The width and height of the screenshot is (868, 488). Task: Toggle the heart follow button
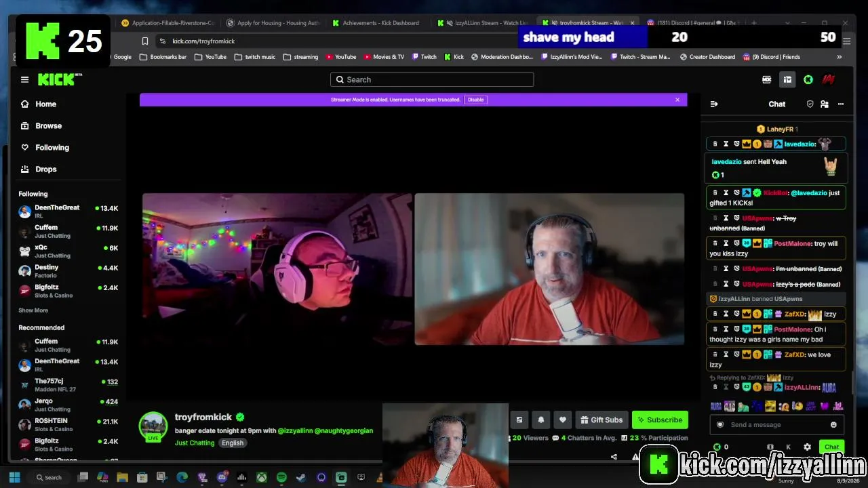tap(563, 420)
